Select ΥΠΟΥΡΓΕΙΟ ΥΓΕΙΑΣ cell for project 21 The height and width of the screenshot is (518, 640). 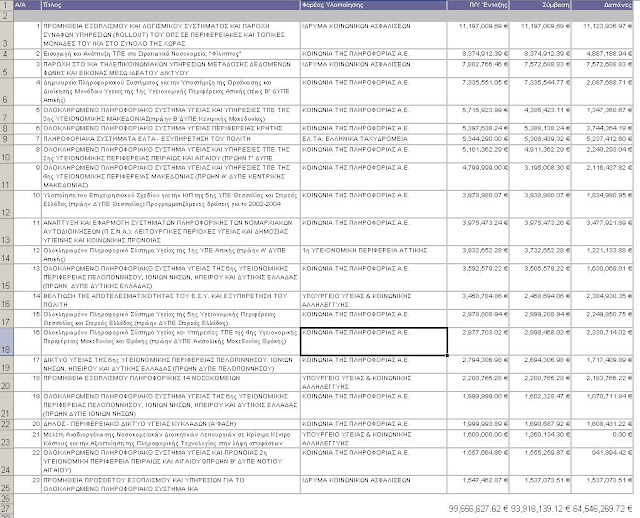(373, 439)
